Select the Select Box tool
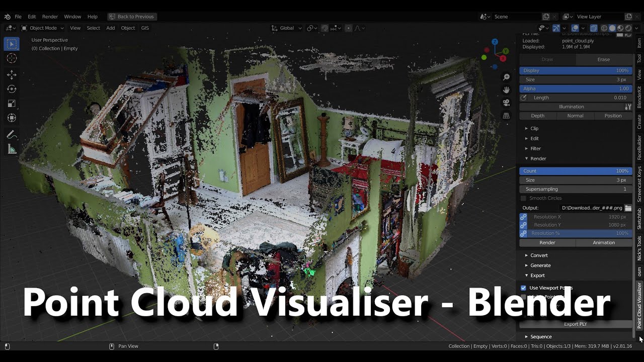The height and width of the screenshot is (362, 644). pyautogui.click(x=12, y=44)
